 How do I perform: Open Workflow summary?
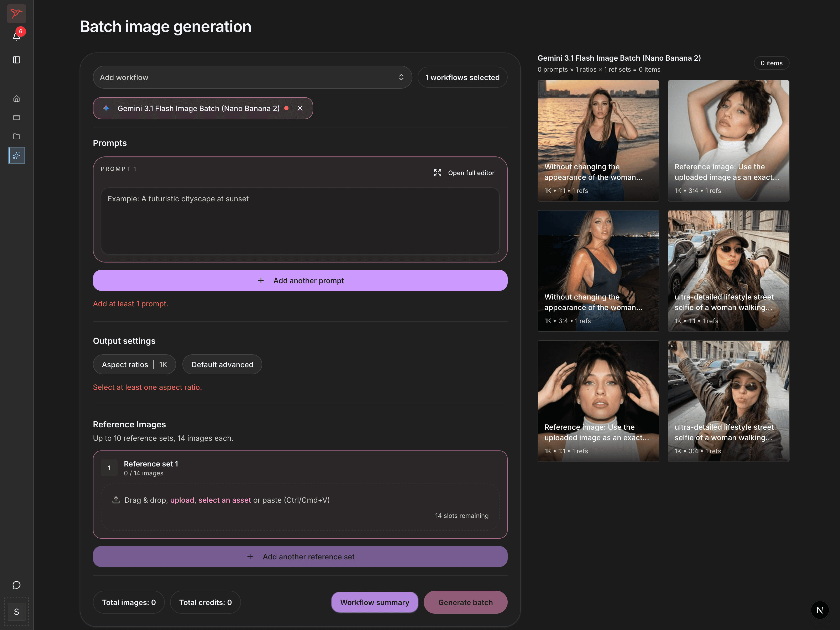click(x=374, y=602)
